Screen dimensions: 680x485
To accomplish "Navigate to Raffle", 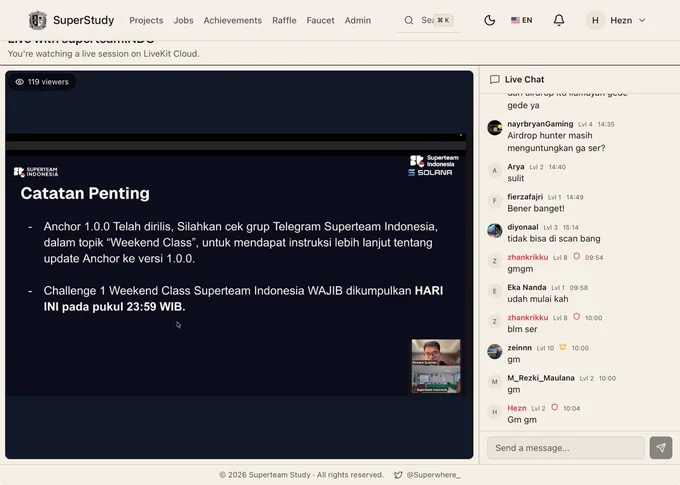I will coord(284,20).
